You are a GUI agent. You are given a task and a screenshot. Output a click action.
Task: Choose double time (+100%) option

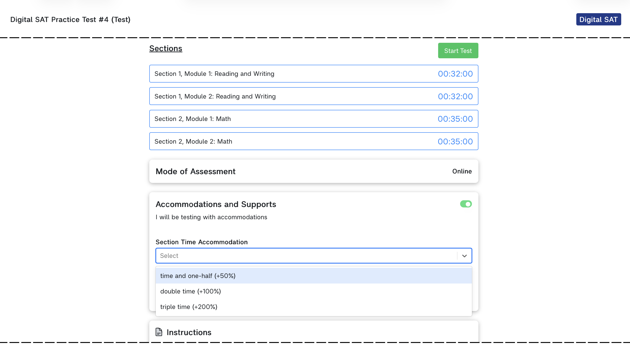click(x=314, y=291)
